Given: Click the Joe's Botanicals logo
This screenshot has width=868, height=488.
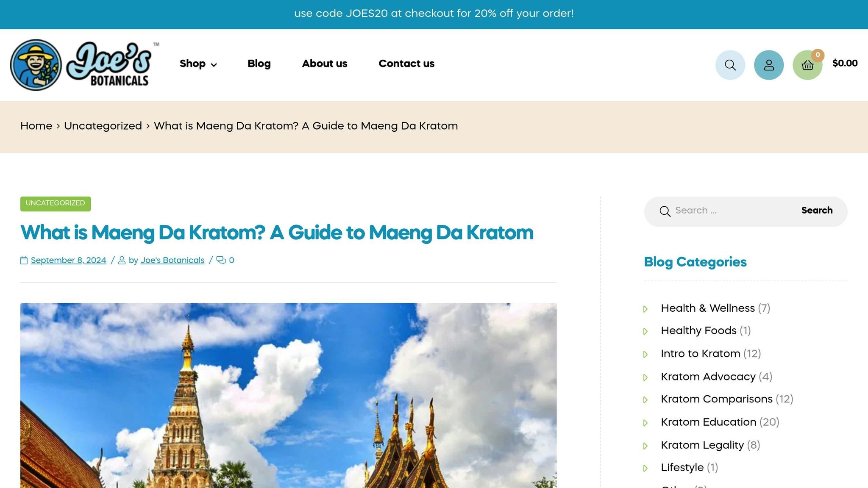Looking at the screenshot, I should pyautogui.click(x=84, y=65).
